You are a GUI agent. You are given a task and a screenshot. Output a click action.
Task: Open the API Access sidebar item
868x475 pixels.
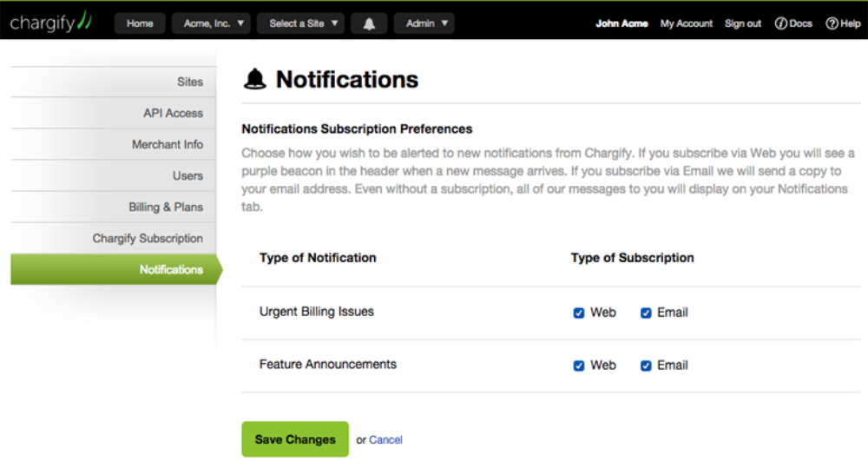(x=114, y=113)
